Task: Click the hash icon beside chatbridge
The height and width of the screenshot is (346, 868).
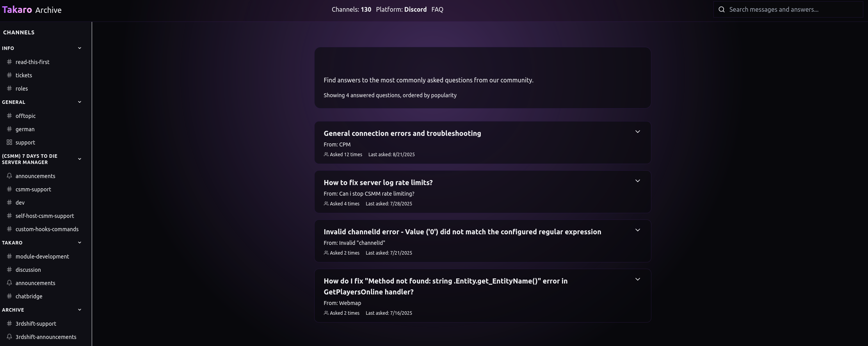Action: pos(9,296)
